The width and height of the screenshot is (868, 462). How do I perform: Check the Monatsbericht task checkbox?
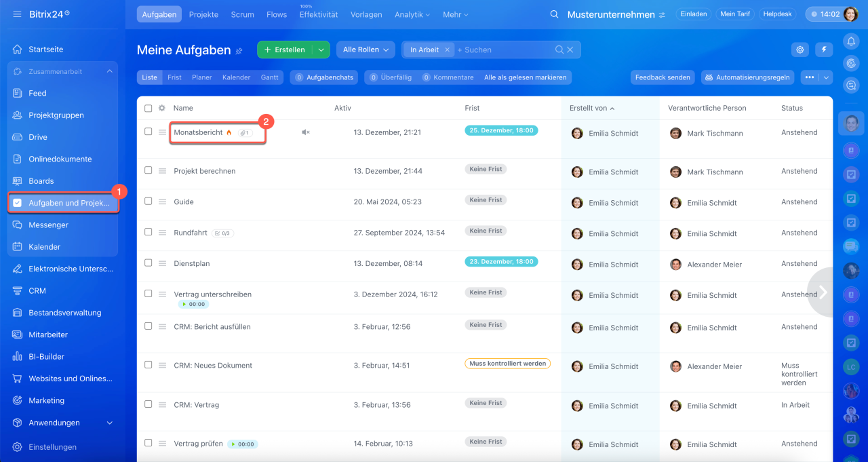149,132
